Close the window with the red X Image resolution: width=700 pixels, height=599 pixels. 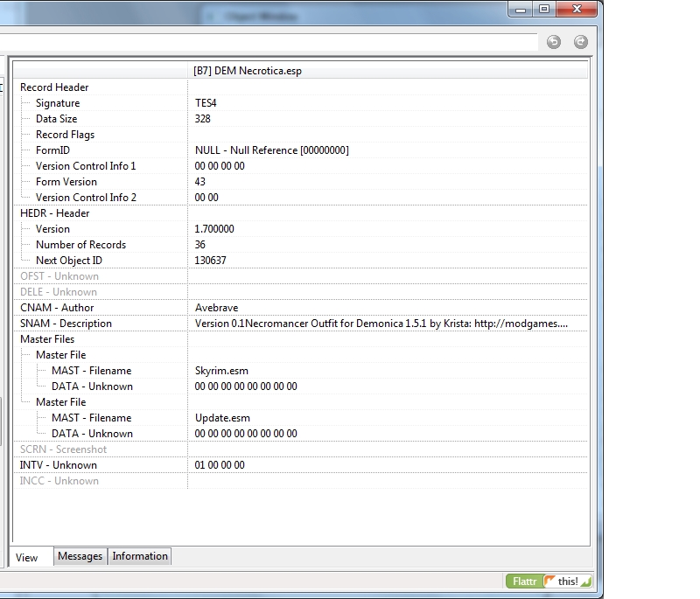577,10
